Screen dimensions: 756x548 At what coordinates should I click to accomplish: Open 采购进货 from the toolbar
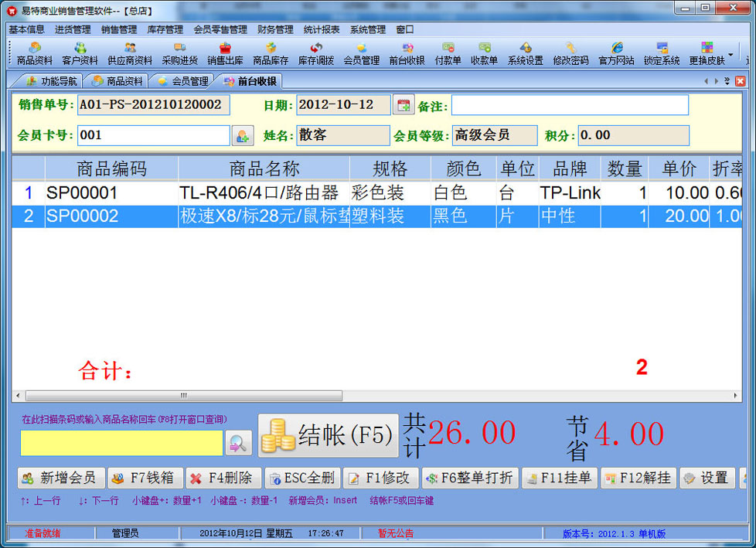179,53
